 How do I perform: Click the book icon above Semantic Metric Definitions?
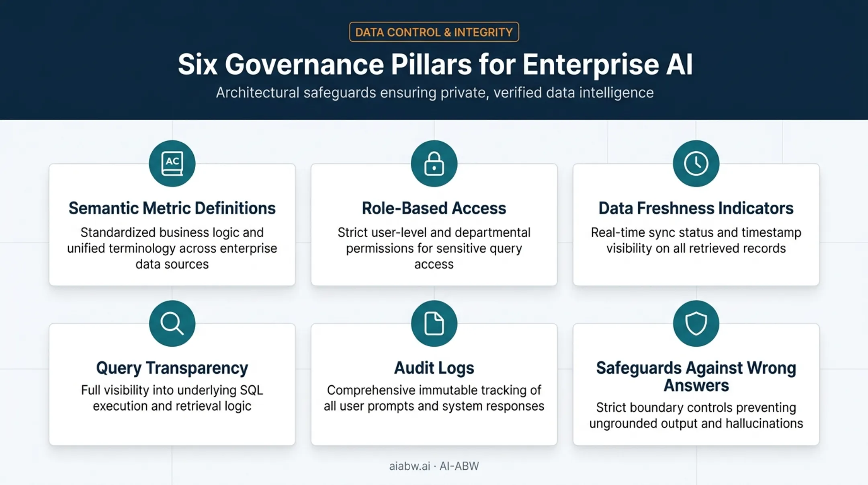tap(172, 163)
